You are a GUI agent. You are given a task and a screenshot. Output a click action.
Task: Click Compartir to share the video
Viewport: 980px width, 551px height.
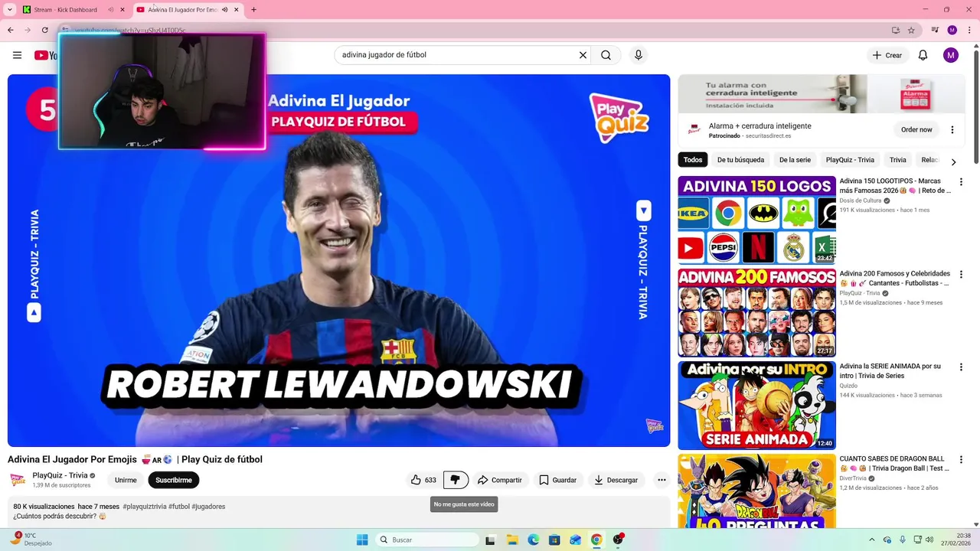pyautogui.click(x=499, y=480)
